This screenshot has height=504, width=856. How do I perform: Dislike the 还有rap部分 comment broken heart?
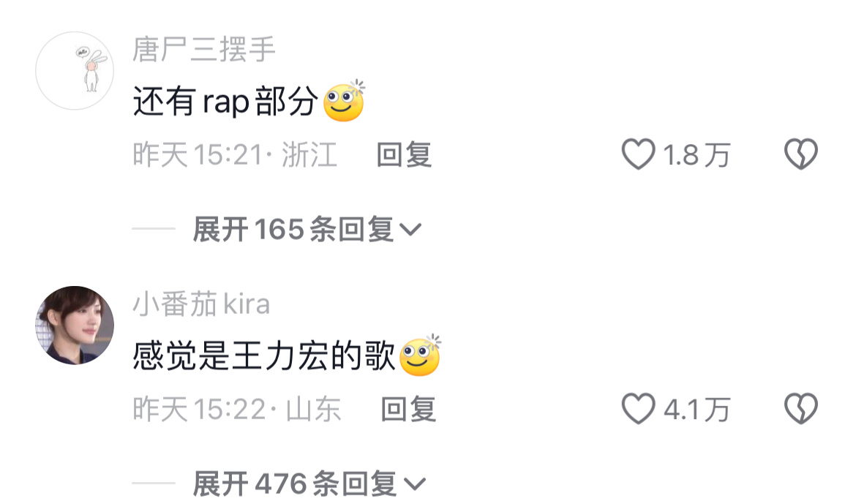click(801, 154)
